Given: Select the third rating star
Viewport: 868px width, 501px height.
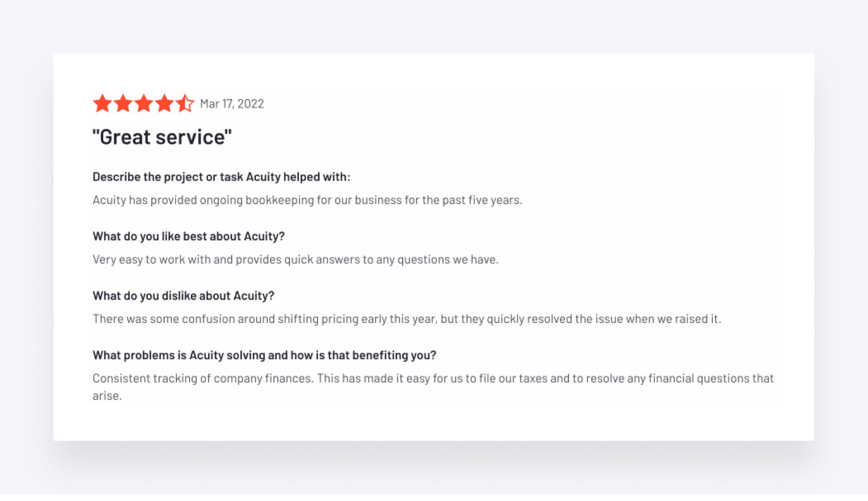Looking at the screenshot, I should coord(143,104).
